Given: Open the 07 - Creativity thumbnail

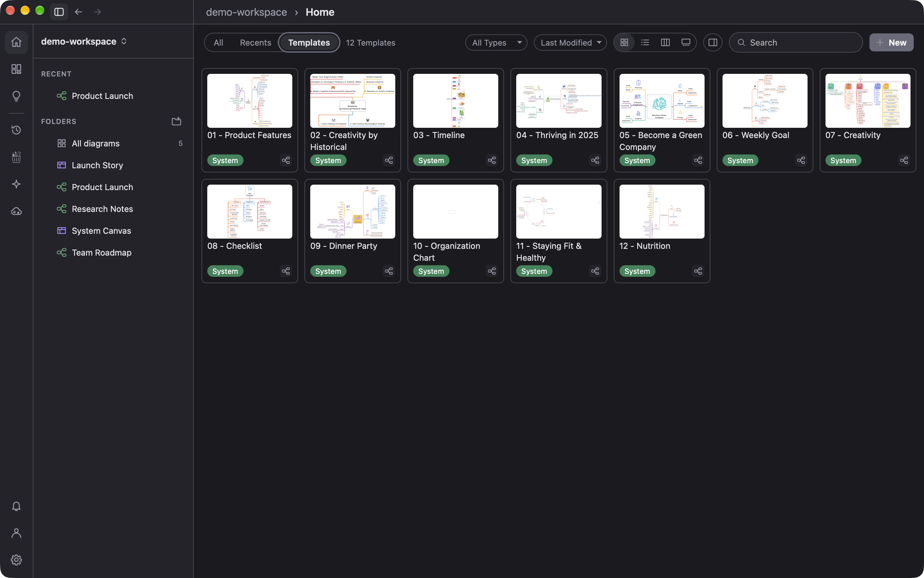Looking at the screenshot, I should coord(868,101).
